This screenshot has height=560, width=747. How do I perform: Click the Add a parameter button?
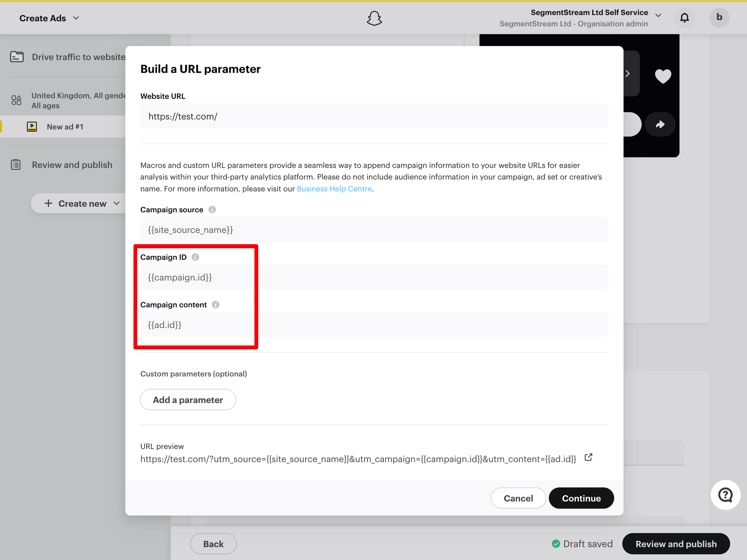tap(188, 399)
